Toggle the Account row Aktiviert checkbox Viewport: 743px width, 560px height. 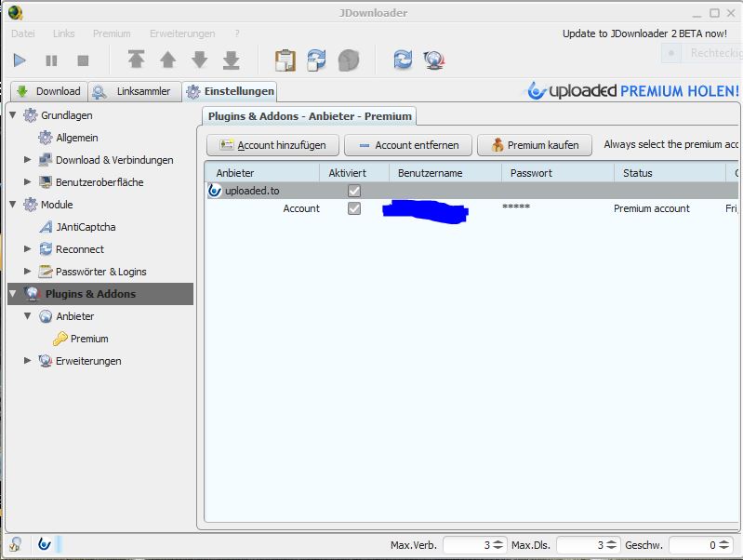354,208
